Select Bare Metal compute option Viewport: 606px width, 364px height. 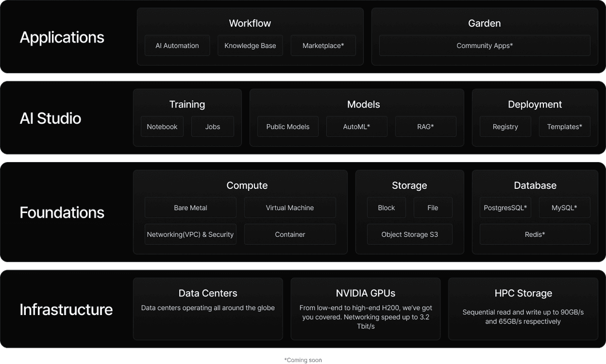190,207
